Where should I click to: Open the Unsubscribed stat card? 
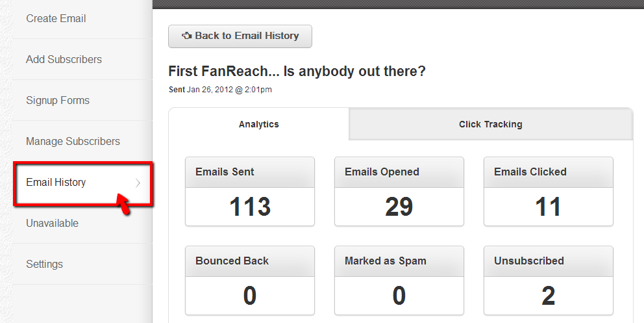pyautogui.click(x=548, y=280)
